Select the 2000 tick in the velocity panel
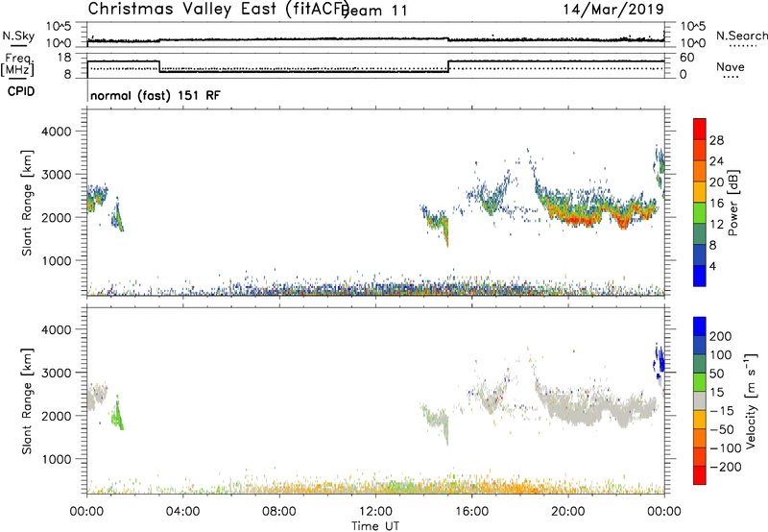This screenshot has height=532, width=768. 56,416
